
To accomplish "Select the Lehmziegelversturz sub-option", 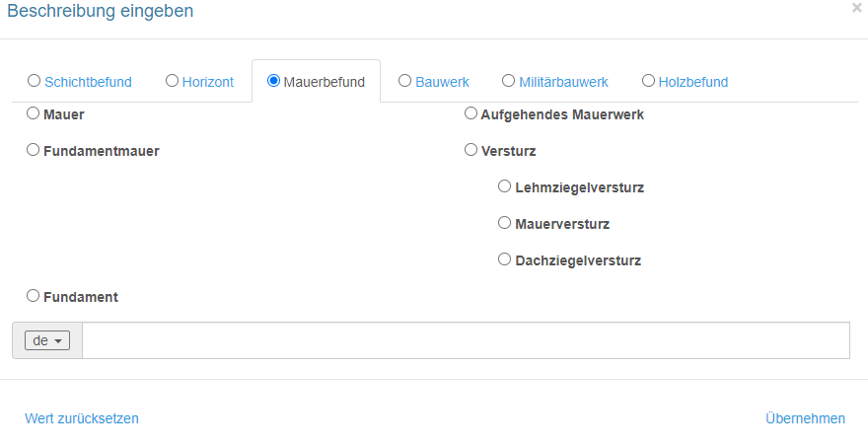I will (x=504, y=186).
